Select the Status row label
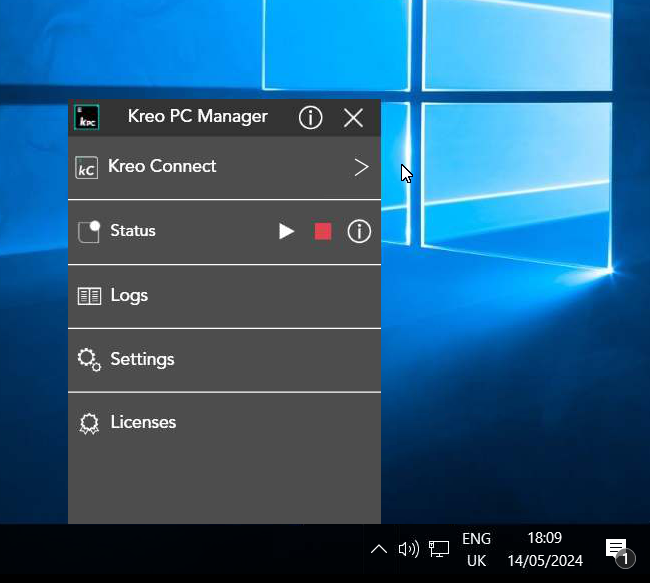This screenshot has width=650, height=583. (133, 231)
